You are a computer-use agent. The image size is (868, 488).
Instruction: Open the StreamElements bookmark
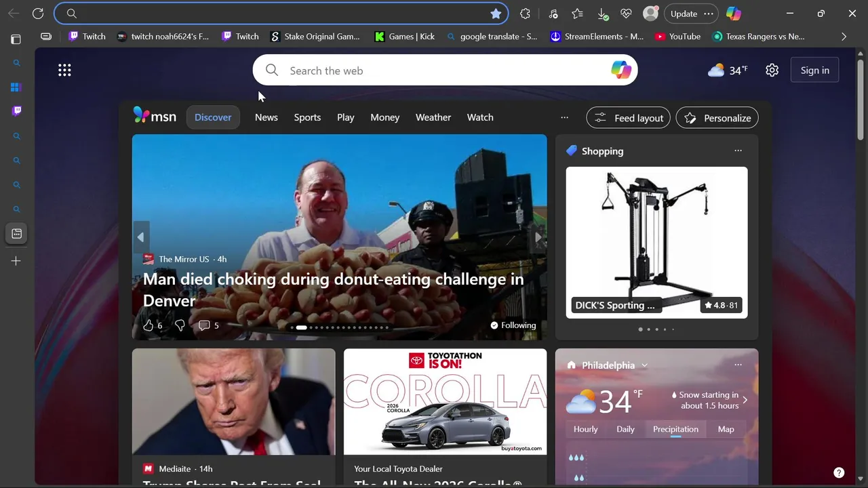click(597, 37)
